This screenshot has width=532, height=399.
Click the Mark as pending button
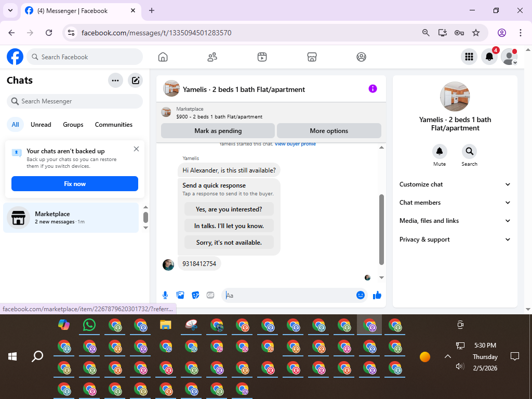218,130
